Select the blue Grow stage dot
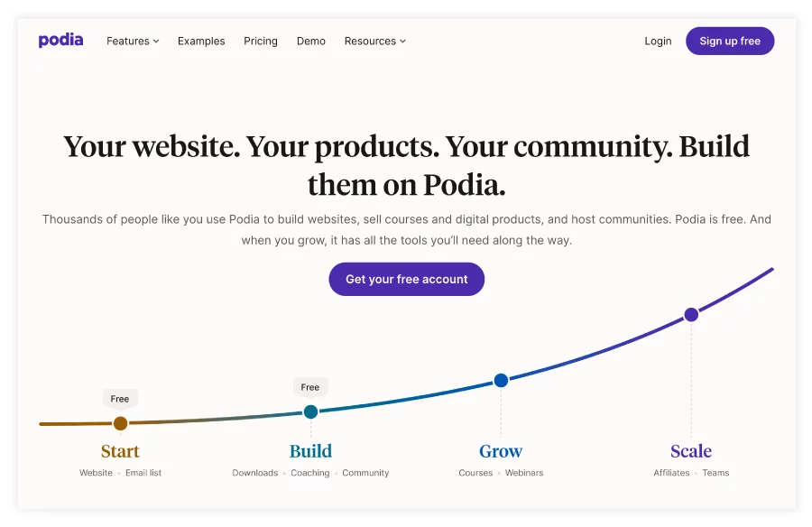The height and width of the screenshot is (527, 812). [501, 380]
